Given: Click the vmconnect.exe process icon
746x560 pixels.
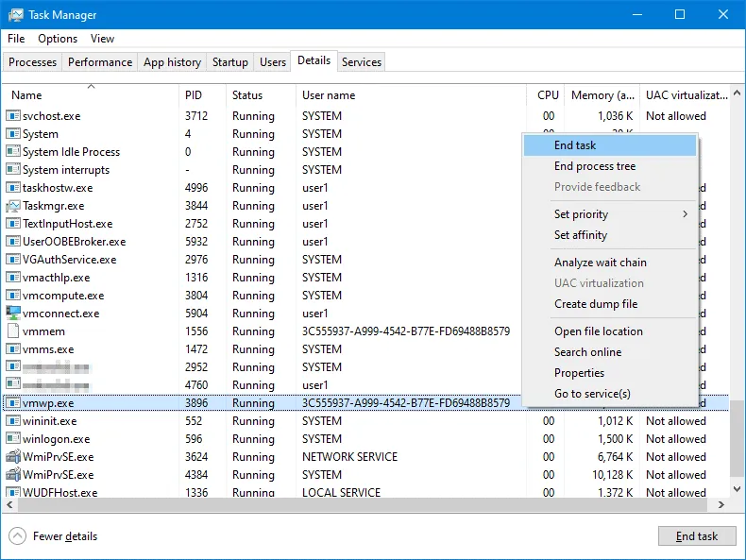Looking at the screenshot, I should coord(13,314).
